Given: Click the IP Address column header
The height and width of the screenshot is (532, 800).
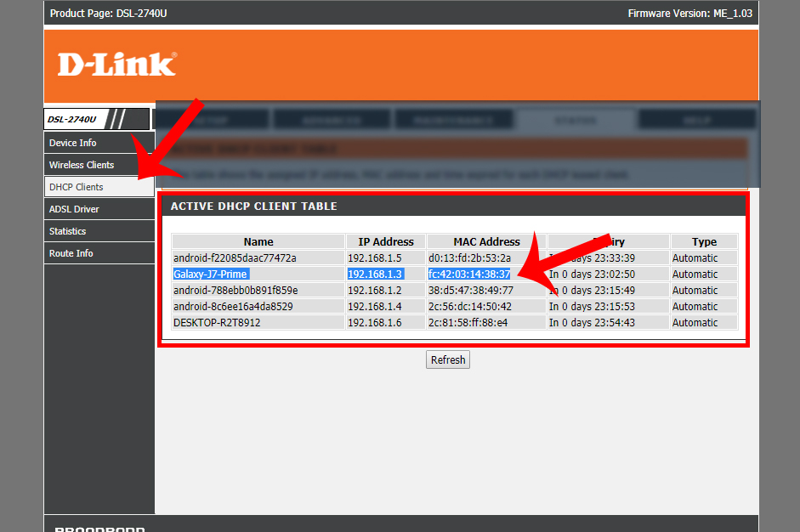Looking at the screenshot, I should coord(386,241).
